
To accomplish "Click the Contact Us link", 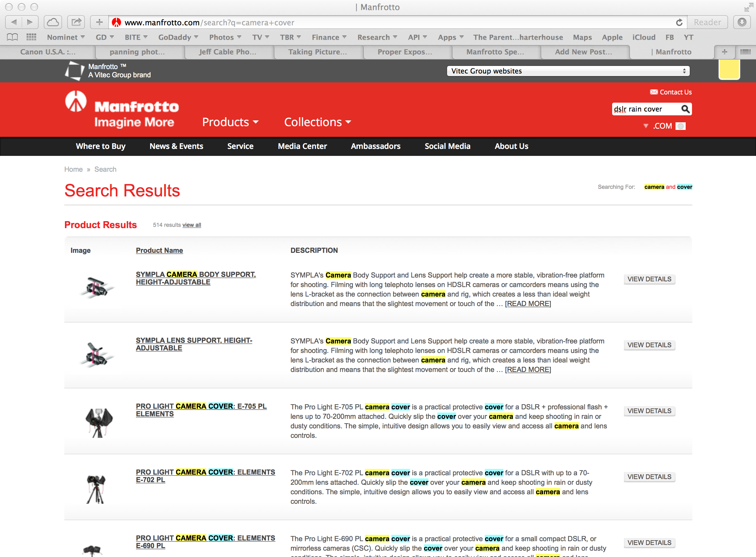I will (676, 92).
